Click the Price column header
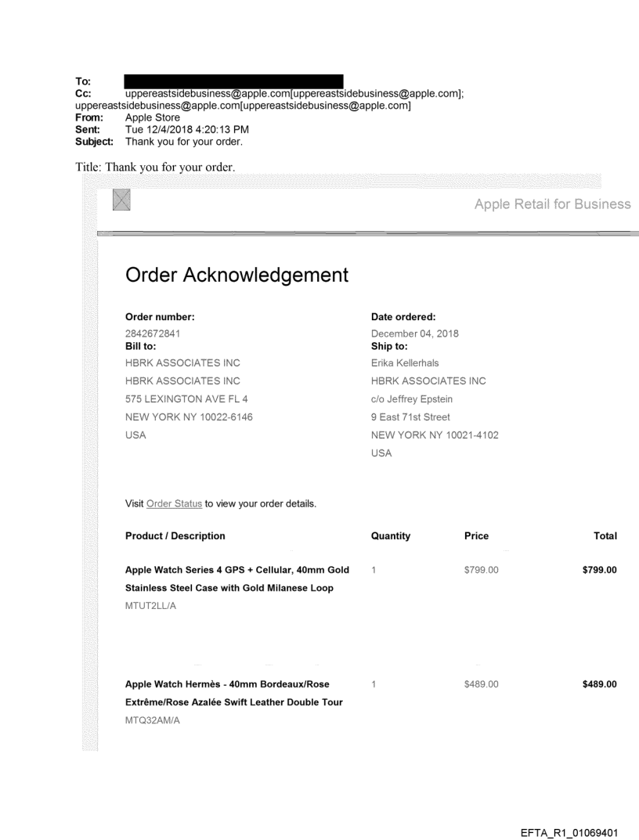This screenshot has width=639, height=840. click(x=476, y=536)
